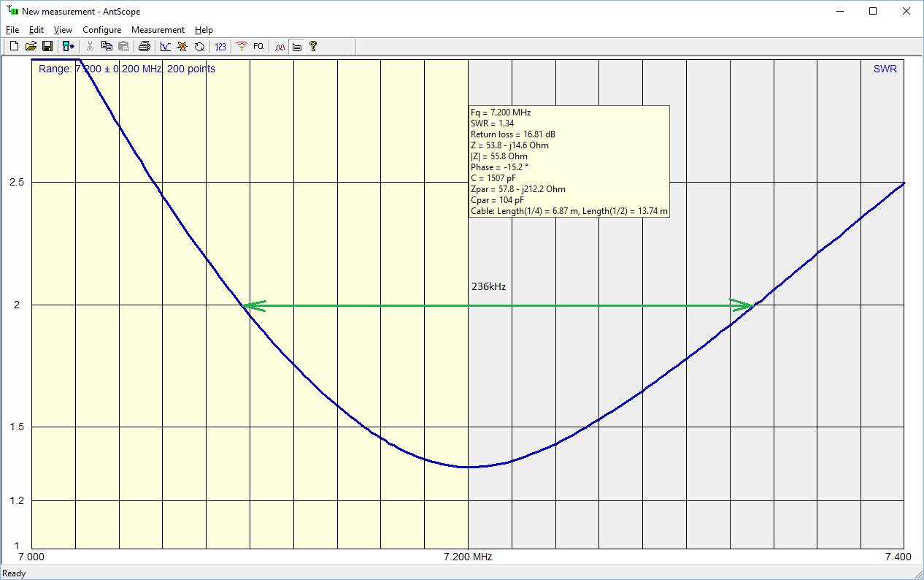Click the starburst toolbar icon
Screen dimensions: 924x580
pos(182,47)
